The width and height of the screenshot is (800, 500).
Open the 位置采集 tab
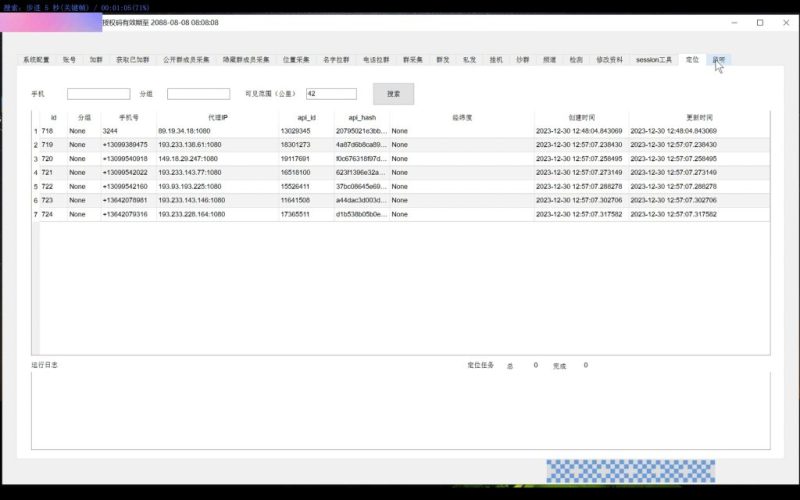[296, 60]
